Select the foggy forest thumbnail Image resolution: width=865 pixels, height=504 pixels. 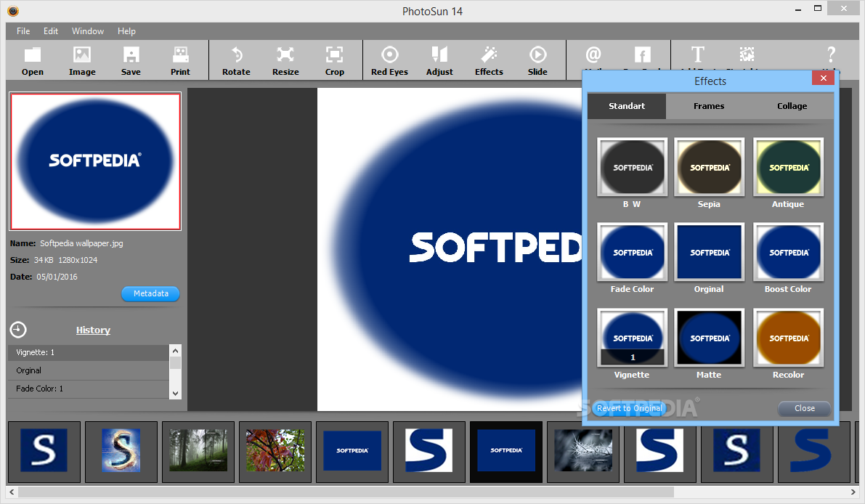(x=198, y=451)
